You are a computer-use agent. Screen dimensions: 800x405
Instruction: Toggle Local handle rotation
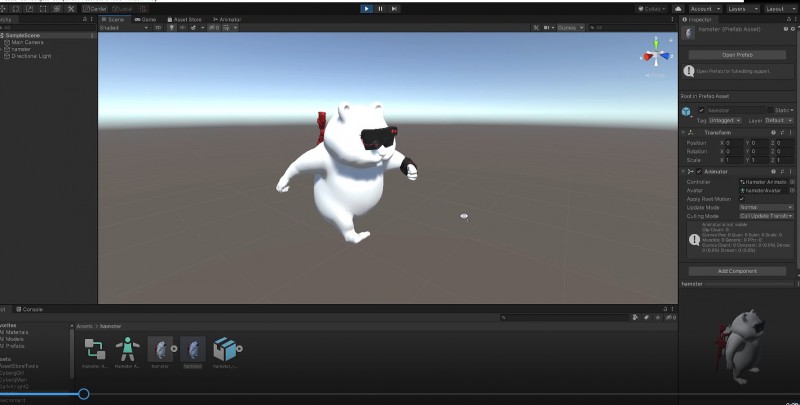coord(122,9)
